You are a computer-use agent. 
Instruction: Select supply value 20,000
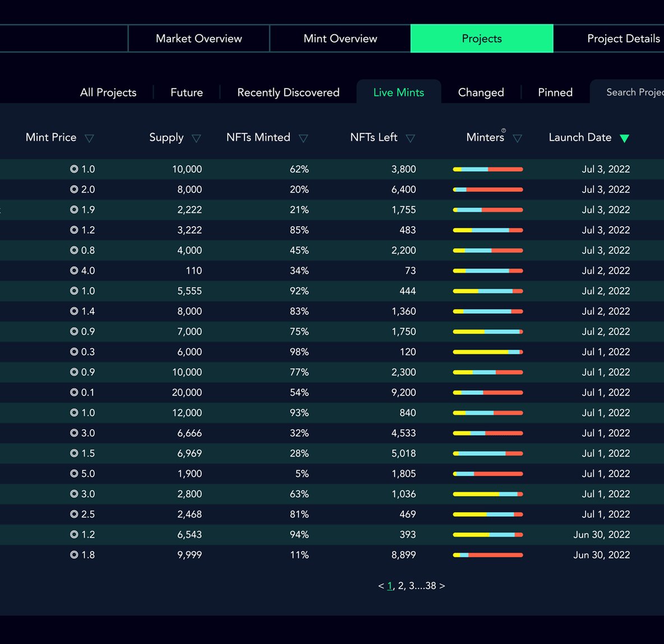[x=187, y=393]
